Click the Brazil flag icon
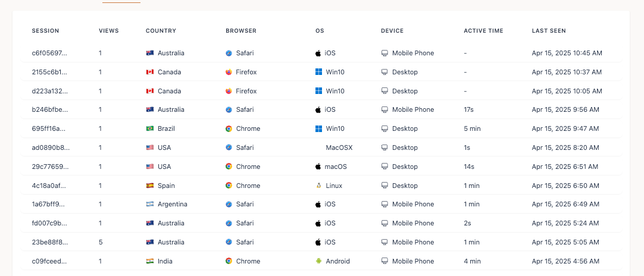Image resolution: width=644 pixels, height=276 pixels. [150, 128]
